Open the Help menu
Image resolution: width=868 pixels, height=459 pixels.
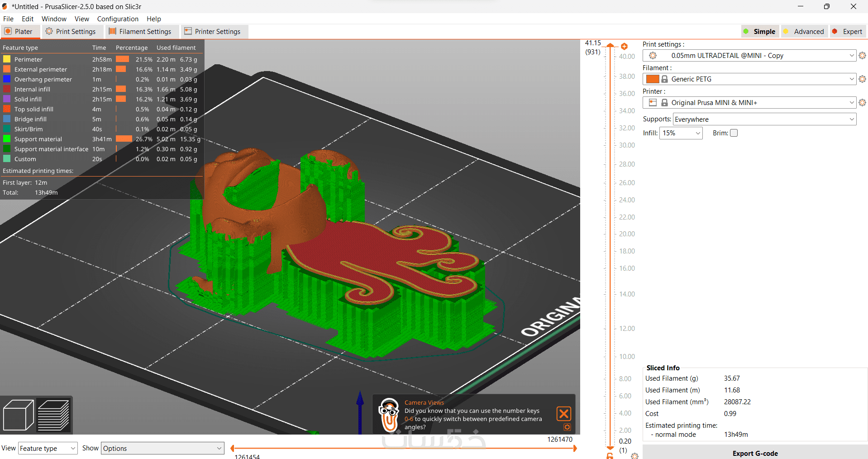pyautogui.click(x=154, y=19)
